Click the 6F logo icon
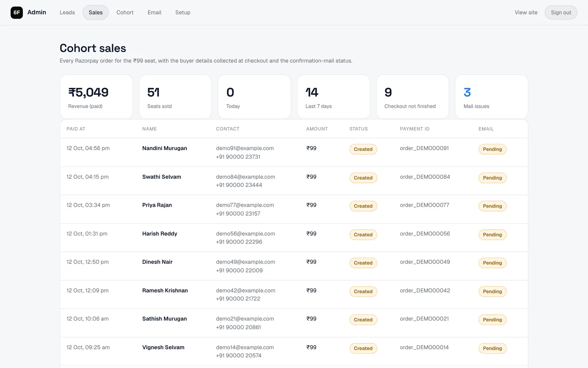Screen dimensions: 588x368 (17, 13)
